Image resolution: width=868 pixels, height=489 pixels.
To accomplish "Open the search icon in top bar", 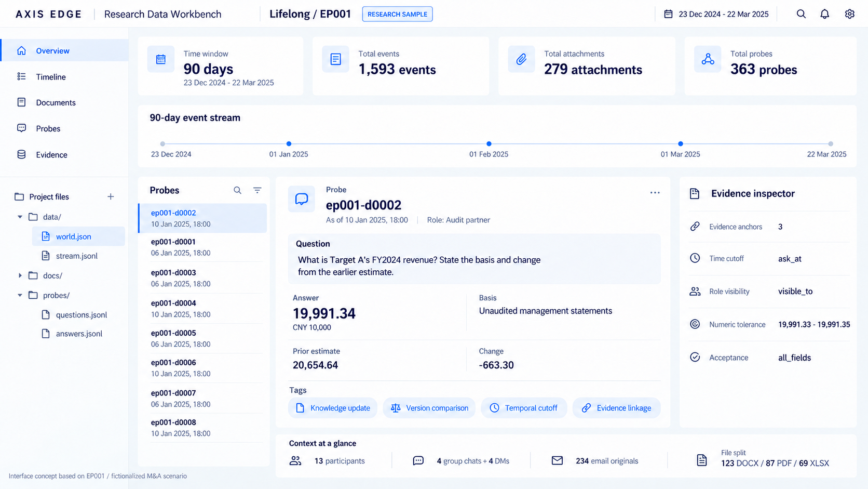I will point(801,14).
